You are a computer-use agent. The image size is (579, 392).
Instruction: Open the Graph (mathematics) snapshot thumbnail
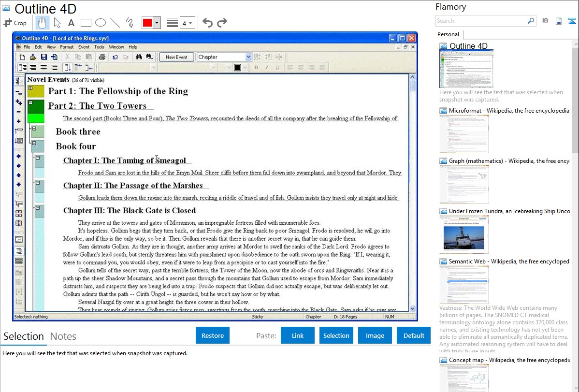tap(464, 184)
